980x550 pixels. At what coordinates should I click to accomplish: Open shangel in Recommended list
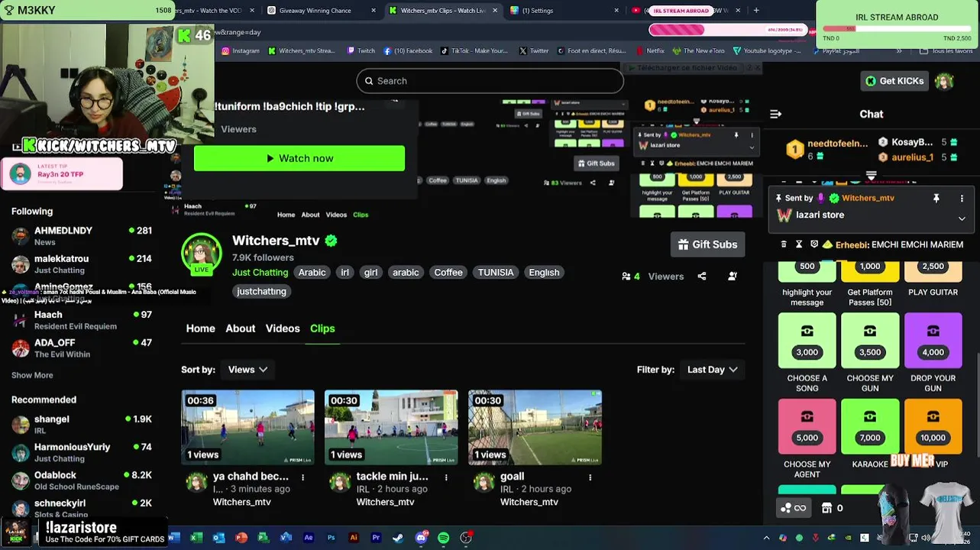point(82,425)
